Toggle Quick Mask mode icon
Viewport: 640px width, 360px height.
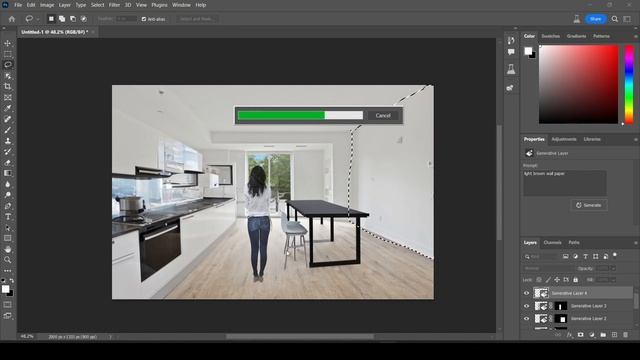7,304
